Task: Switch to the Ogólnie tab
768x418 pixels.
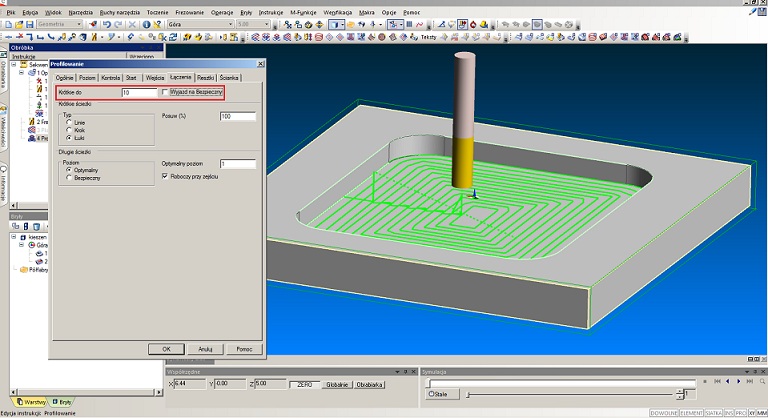Action: (64, 78)
